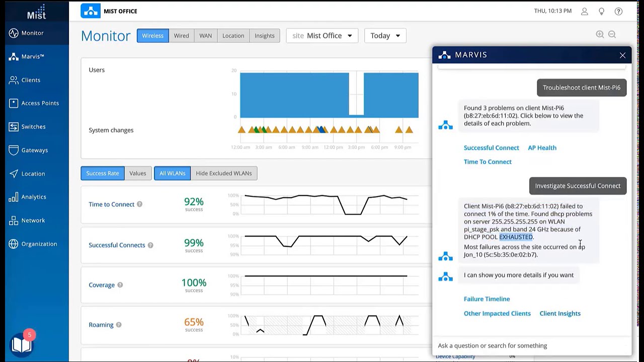
Task: Select Hide Excluded WLANs filter
Action: pyautogui.click(x=224, y=173)
